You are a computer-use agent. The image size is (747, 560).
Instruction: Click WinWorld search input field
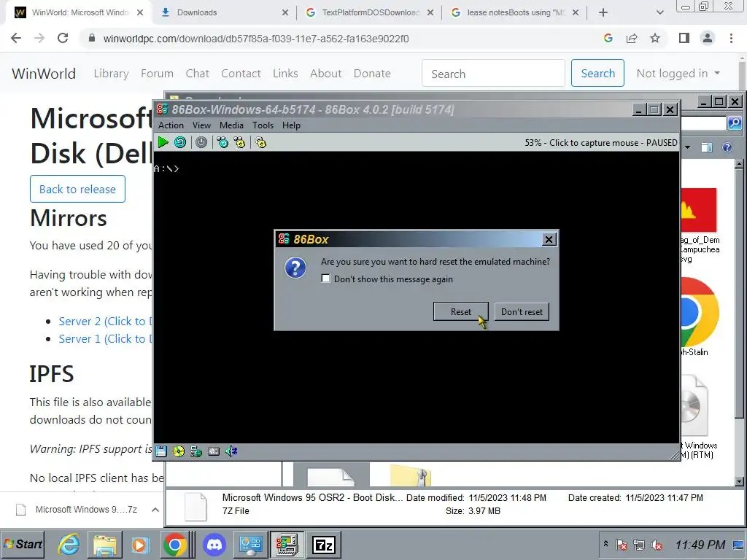494,74
